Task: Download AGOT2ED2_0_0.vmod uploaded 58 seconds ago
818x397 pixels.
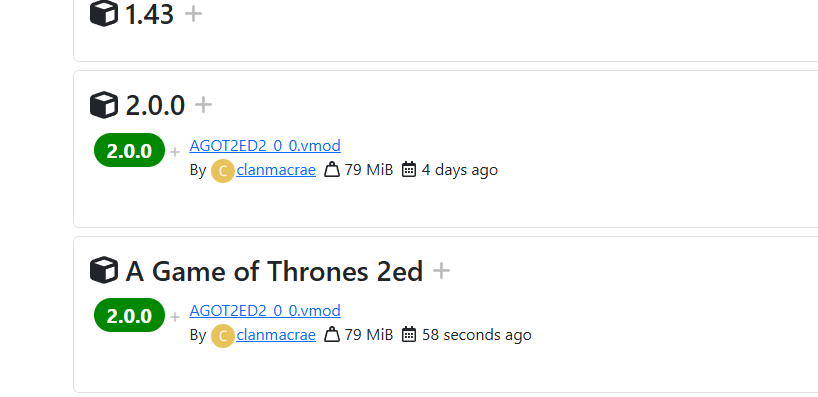Action: point(265,310)
